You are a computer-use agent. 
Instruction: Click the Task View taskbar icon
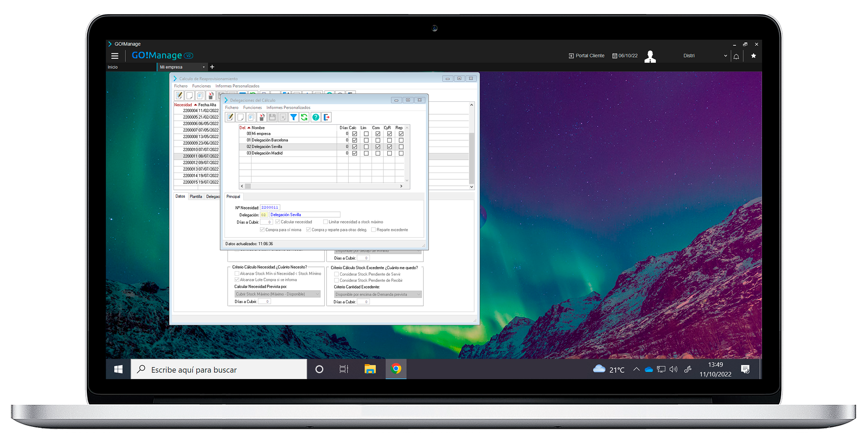pos(344,369)
